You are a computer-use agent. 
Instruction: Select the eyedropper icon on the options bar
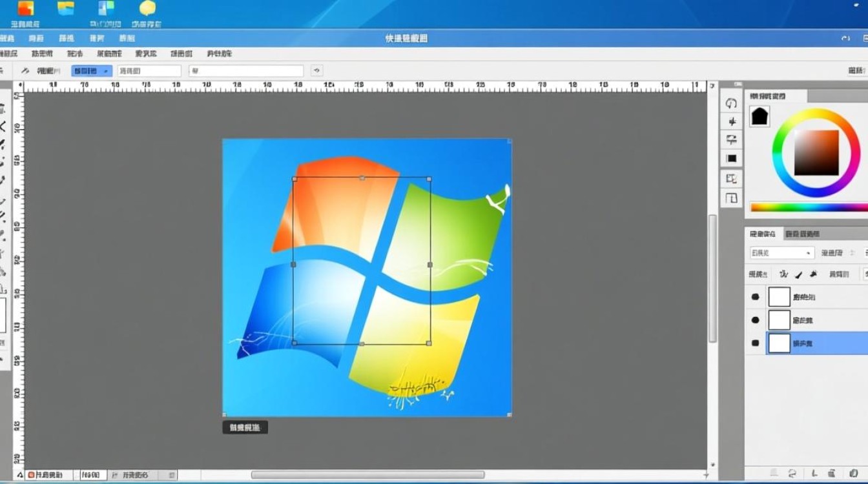pos(26,70)
